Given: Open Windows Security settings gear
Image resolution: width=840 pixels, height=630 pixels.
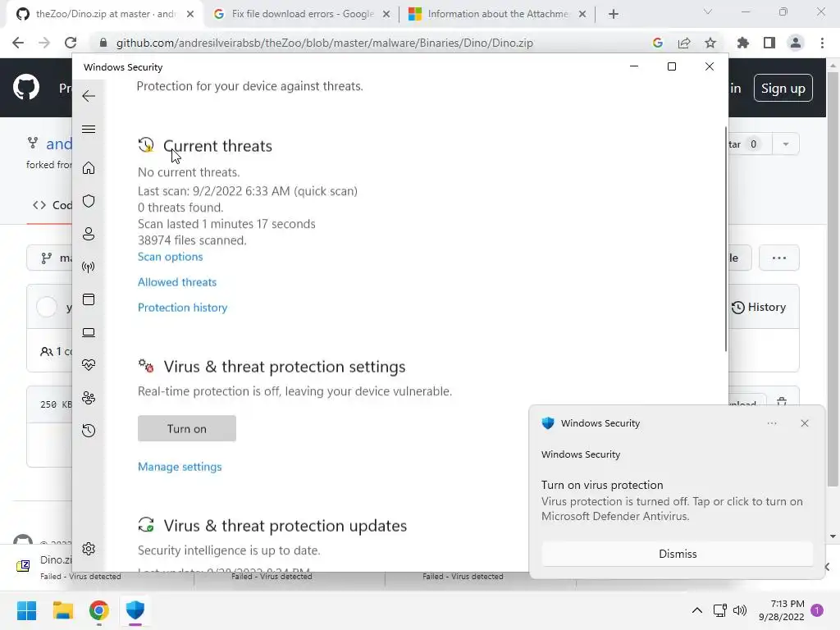Looking at the screenshot, I should click(89, 549).
